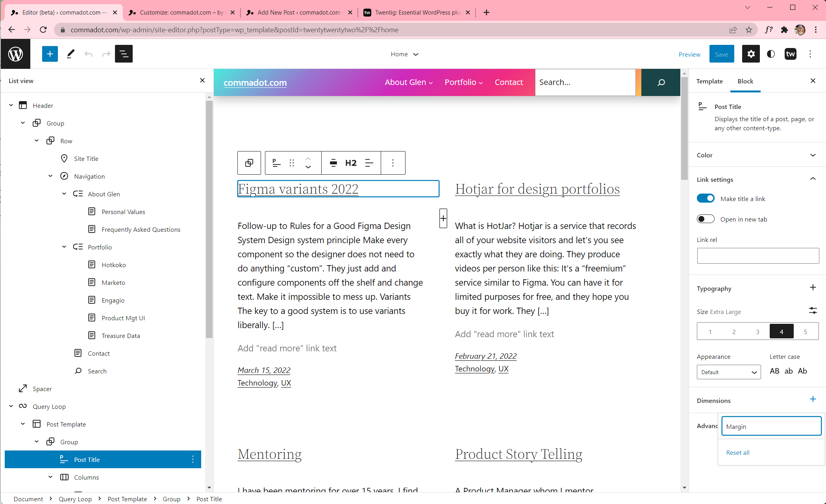This screenshot has width=826, height=504.
Task: Select the Tools pencil icon
Action: pyautogui.click(x=70, y=54)
